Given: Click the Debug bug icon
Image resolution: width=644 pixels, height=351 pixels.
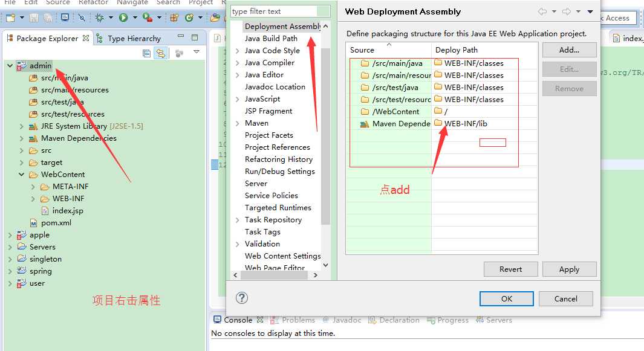Looking at the screenshot, I should pos(99,18).
